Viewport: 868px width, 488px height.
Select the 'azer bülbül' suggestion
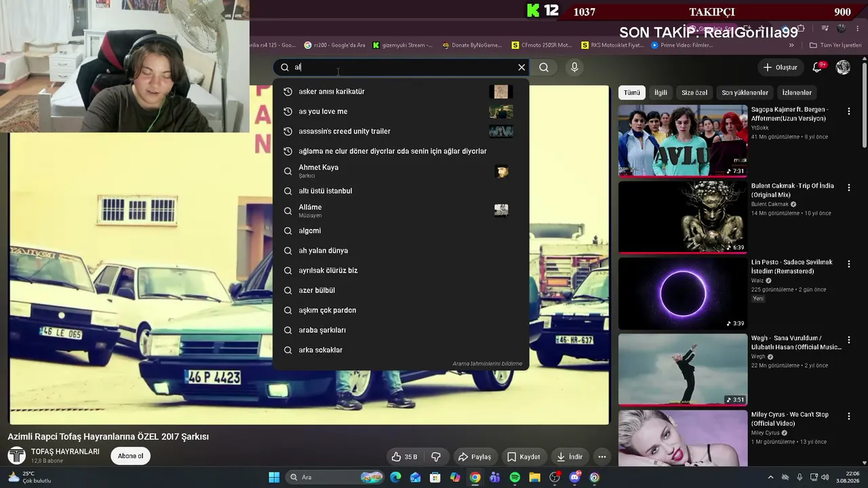click(x=401, y=290)
